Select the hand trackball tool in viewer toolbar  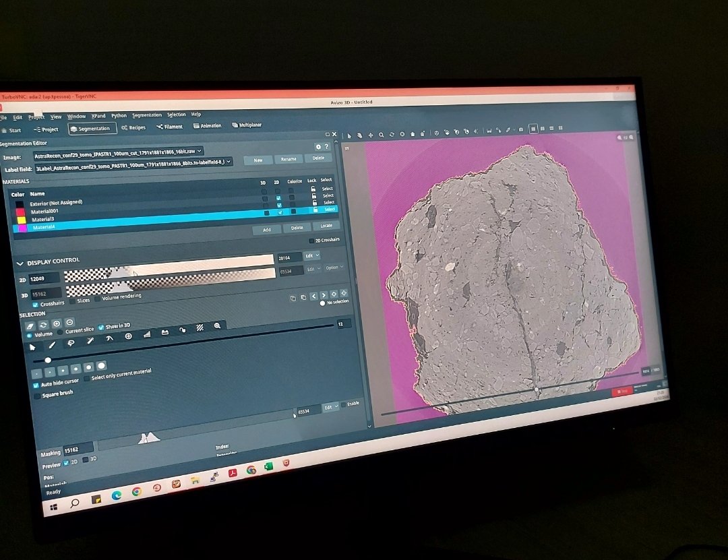point(359,135)
